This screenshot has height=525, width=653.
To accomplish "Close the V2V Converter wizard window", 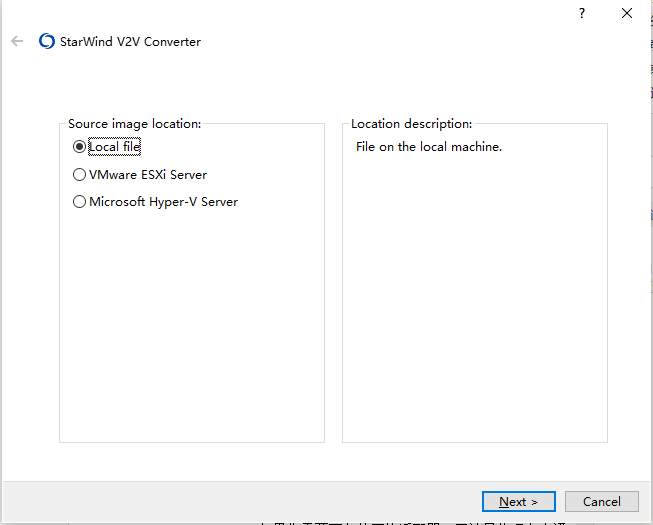I will tap(627, 13).
